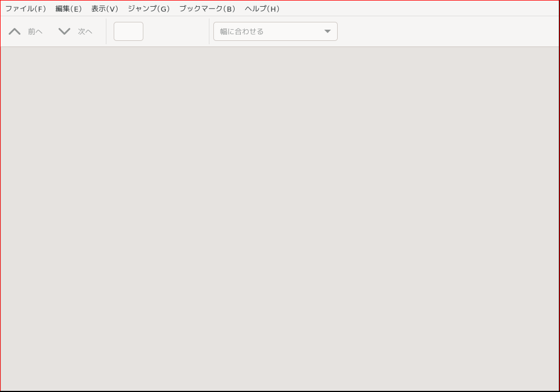
Task: Click the down-chevron next page icon
Action: point(64,31)
